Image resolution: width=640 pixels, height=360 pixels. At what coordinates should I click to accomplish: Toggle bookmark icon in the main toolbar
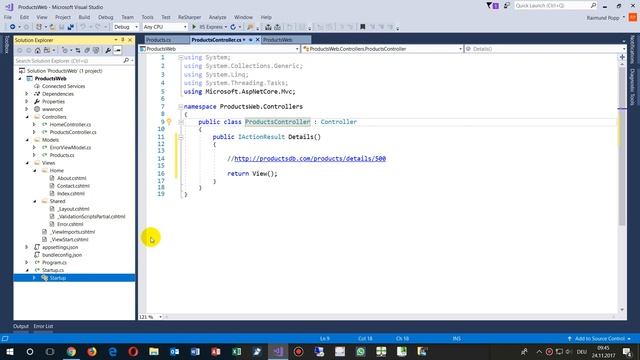coord(362,27)
